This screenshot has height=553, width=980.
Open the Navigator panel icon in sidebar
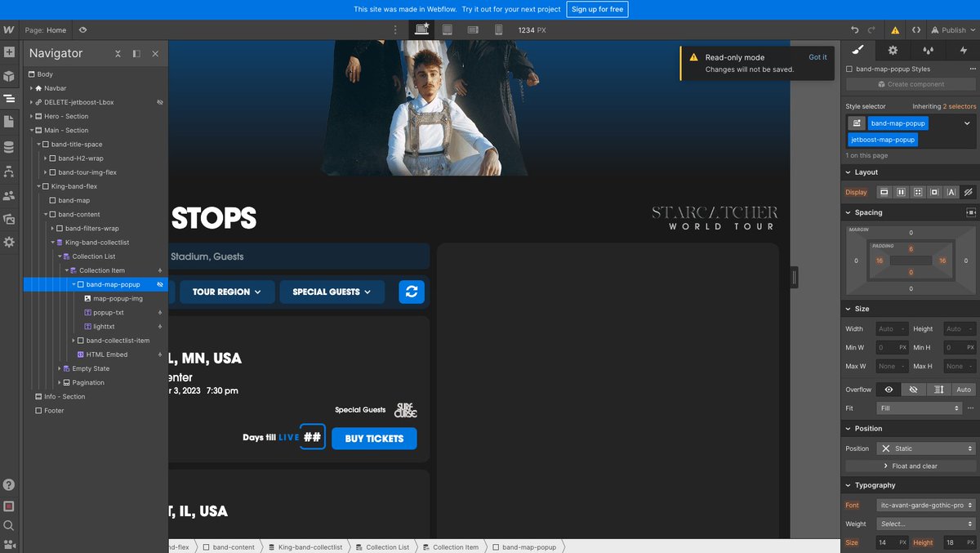click(9, 99)
